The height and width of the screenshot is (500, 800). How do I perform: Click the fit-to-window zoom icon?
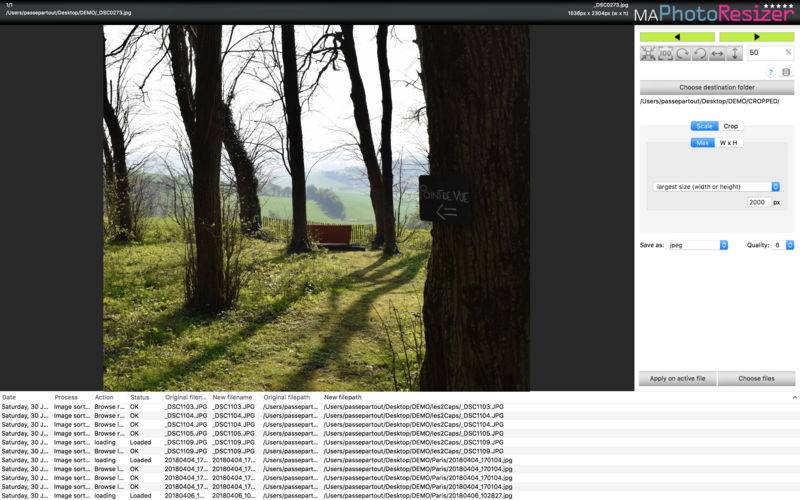coord(648,53)
